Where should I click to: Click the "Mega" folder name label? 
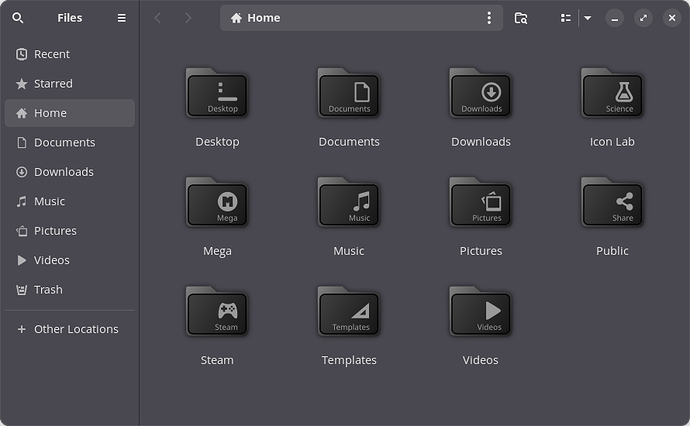[x=217, y=251]
